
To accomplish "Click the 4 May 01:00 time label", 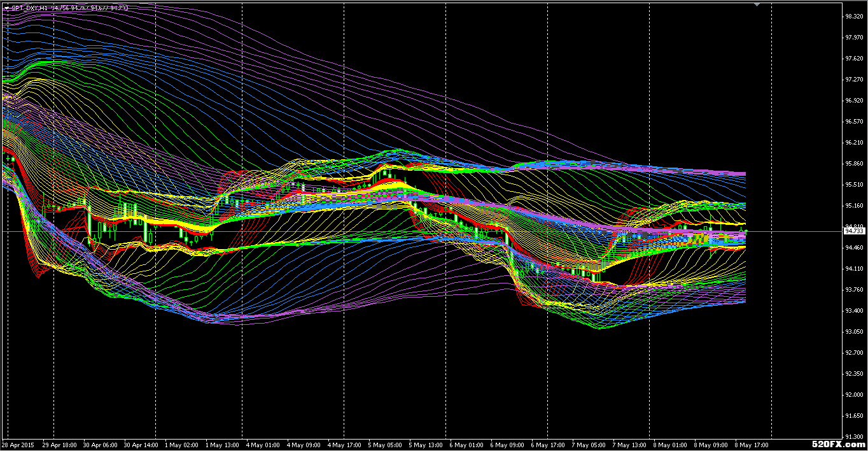I will pos(263,445).
